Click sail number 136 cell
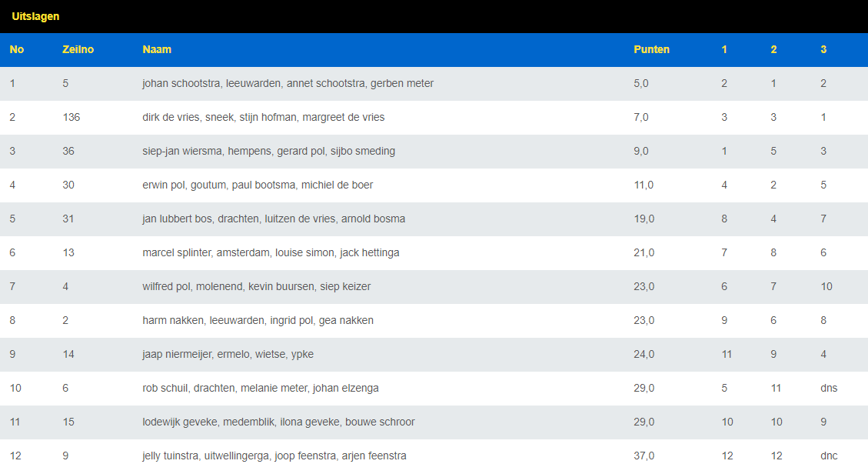Screen dimensions: 868x474 pos(71,117)
